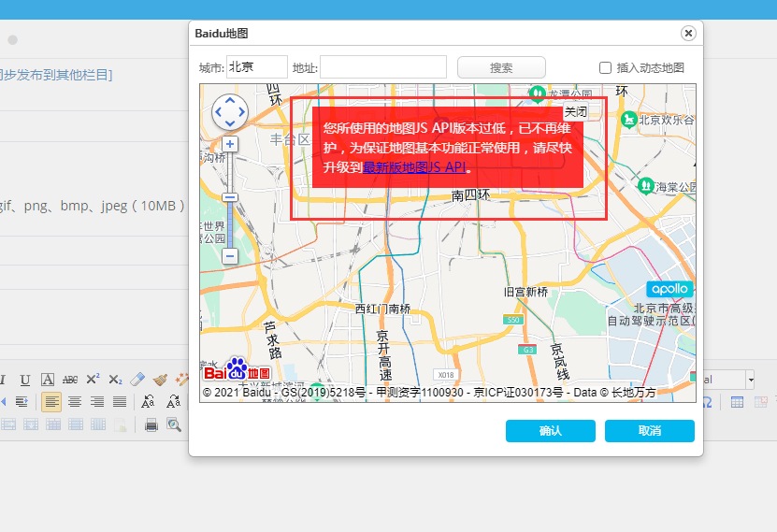
Task: Select center alignment in the editor toolbar
Action: point(75,402)
